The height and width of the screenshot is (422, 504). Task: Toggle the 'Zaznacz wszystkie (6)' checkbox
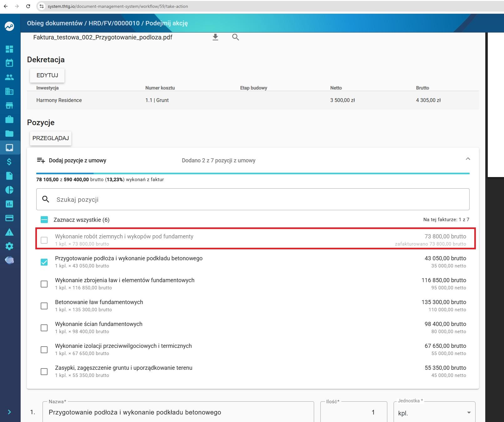point(44,220)
